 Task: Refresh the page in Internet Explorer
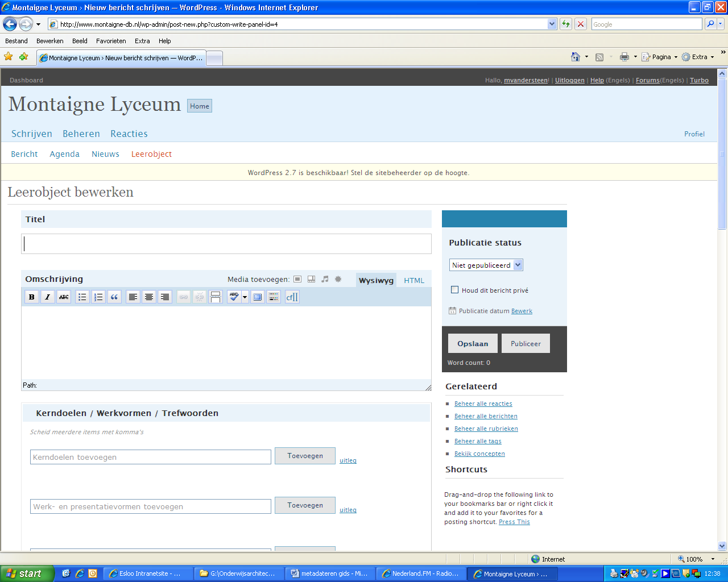565,24
